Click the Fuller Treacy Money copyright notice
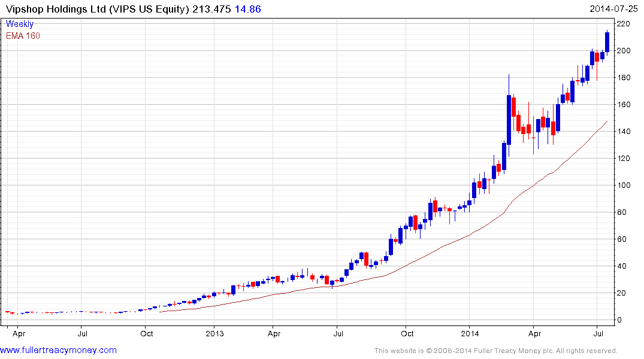 tap(495, 351)
